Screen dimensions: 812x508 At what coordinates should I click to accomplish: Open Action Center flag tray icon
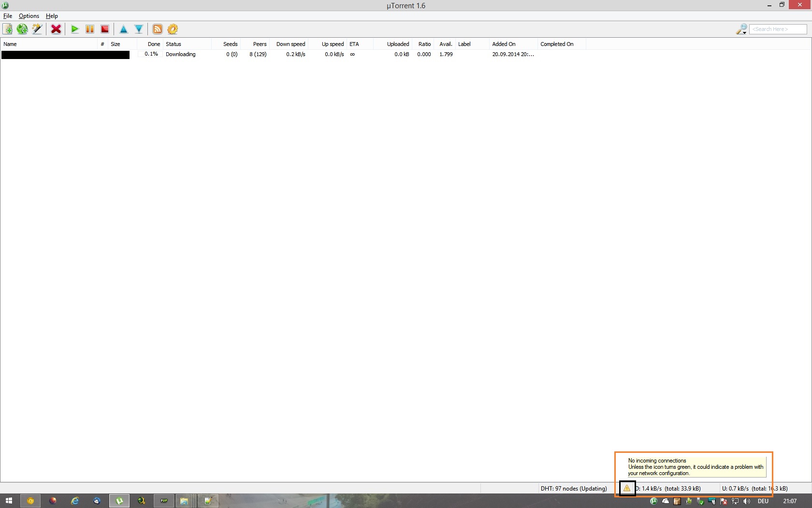(724, 501)
